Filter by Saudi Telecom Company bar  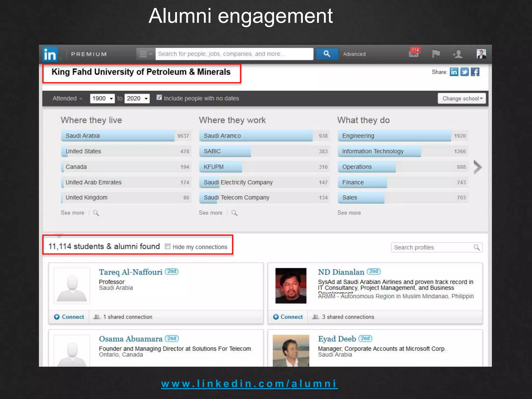[265, 197]
